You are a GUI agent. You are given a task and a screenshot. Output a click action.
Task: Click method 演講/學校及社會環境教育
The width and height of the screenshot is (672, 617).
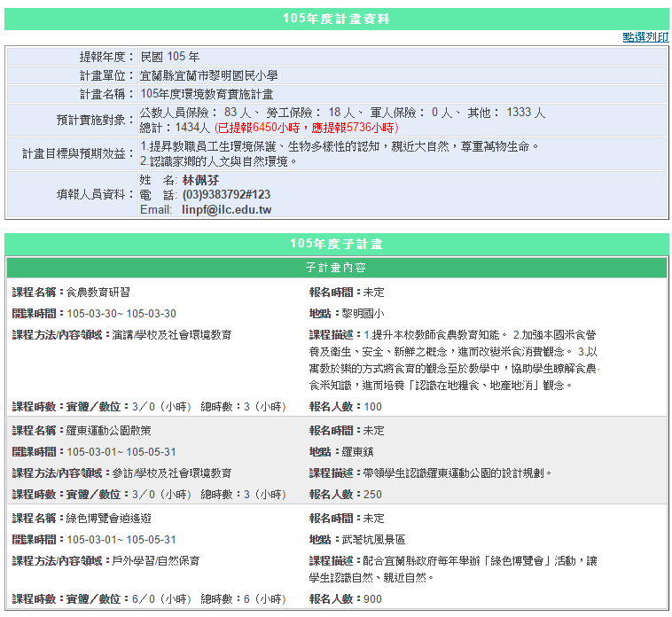(172, 335)
